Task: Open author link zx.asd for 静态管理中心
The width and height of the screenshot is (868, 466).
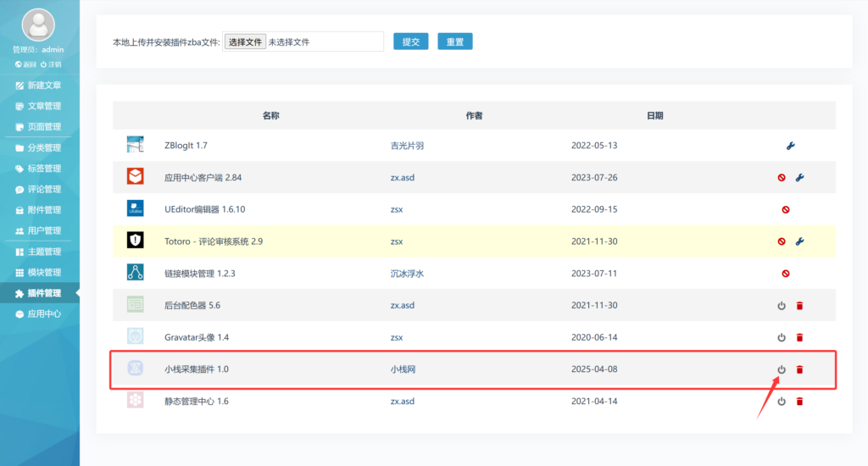Action: click(402, 402)
